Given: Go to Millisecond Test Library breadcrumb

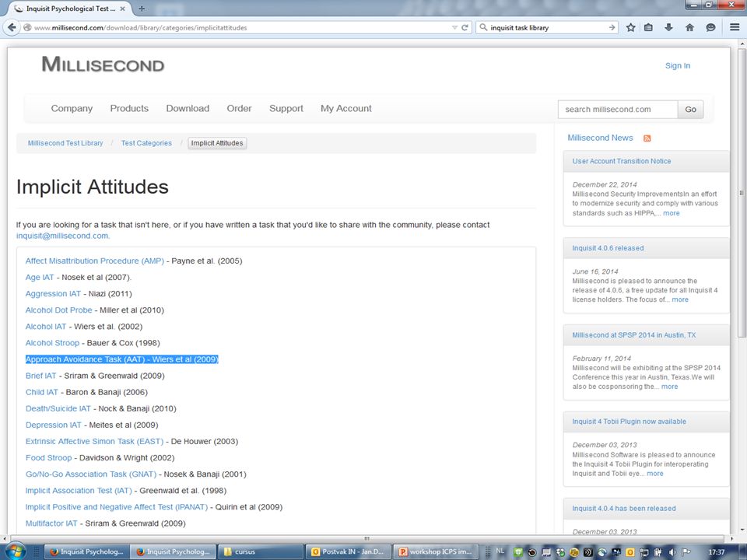Looking at the screenshot, I should click(65, 143).
